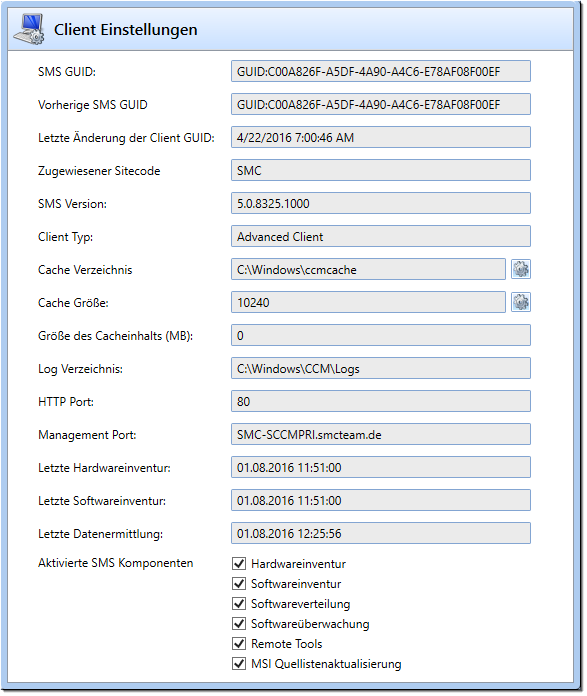Click the Log Verzeichnis path field
The width and height of the screenshot is (587, 696).
(x=381, y=368)
